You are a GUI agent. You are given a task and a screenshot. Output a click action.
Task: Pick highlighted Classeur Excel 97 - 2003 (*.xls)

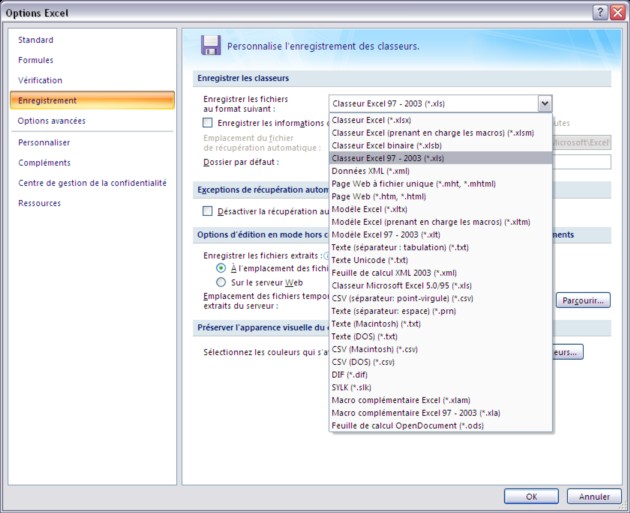pos(440,158)
